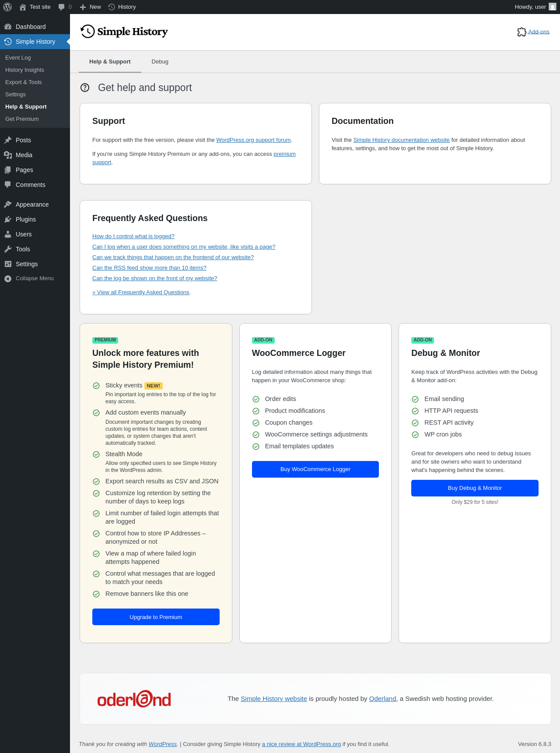Screen dimensions: 560x753
Task: Click the WordPress logo in admin bar
Action: pos(7,7)
